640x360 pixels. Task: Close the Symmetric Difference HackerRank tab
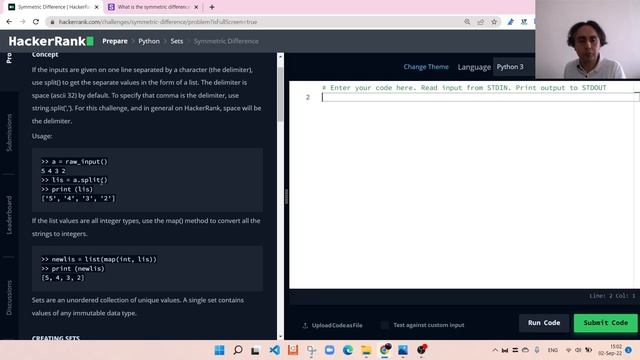97,7
